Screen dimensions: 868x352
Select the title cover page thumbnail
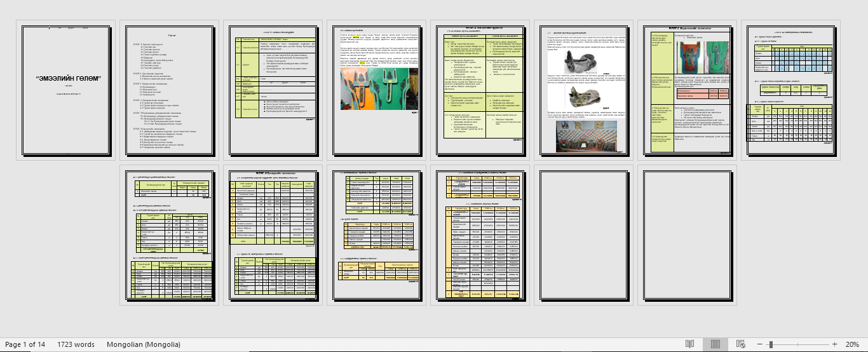pyautogui.click(x=67, y=90)
